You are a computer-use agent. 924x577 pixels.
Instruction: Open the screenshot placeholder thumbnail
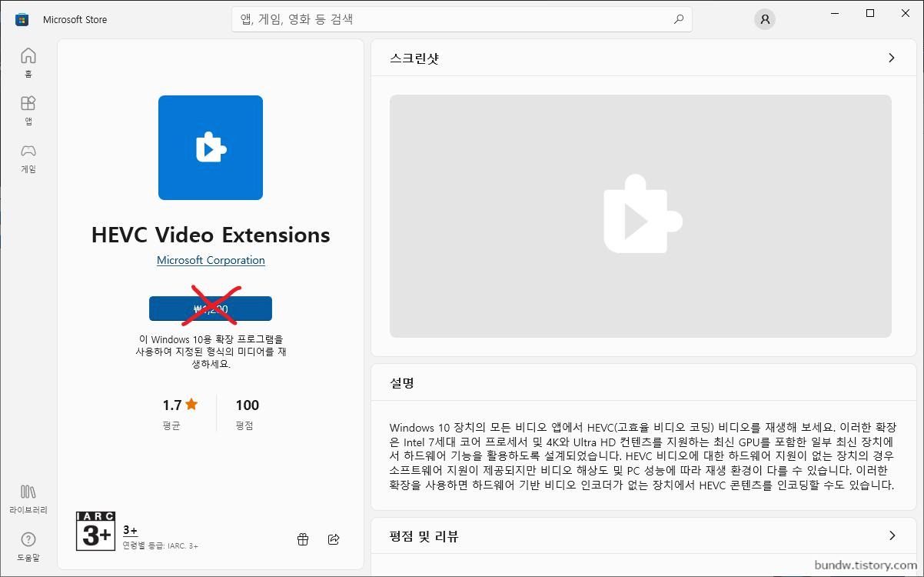[640, 216]
